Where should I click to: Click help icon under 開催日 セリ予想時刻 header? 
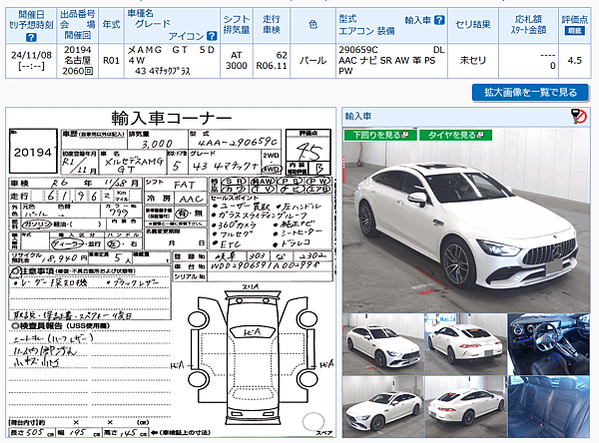[x=31, y=37]
